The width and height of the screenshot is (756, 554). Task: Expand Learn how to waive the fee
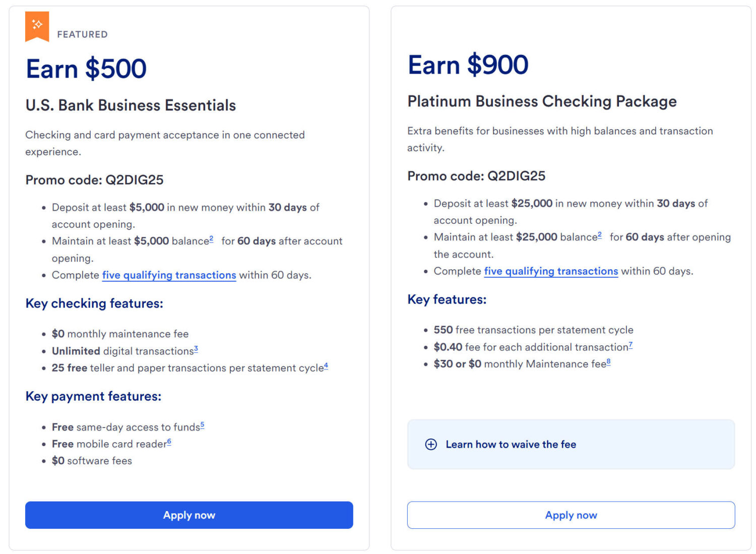(511, 444)
